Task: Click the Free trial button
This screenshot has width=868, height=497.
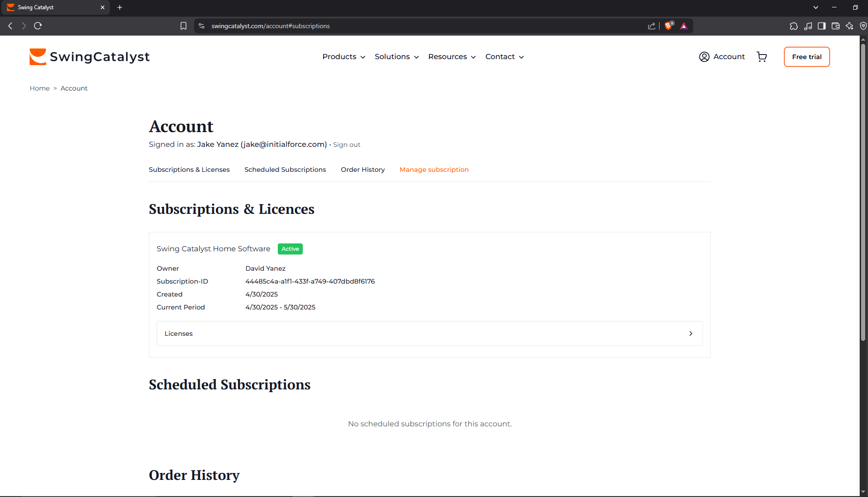Action: pos(807,57)
